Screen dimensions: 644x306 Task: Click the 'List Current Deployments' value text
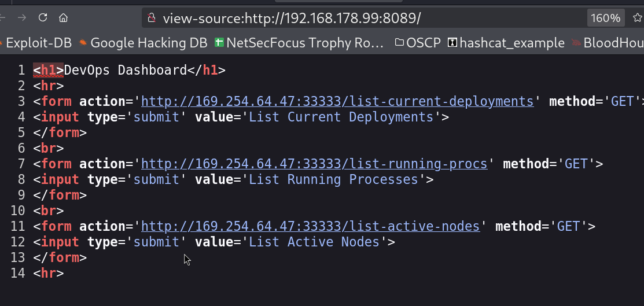(341, 117)
